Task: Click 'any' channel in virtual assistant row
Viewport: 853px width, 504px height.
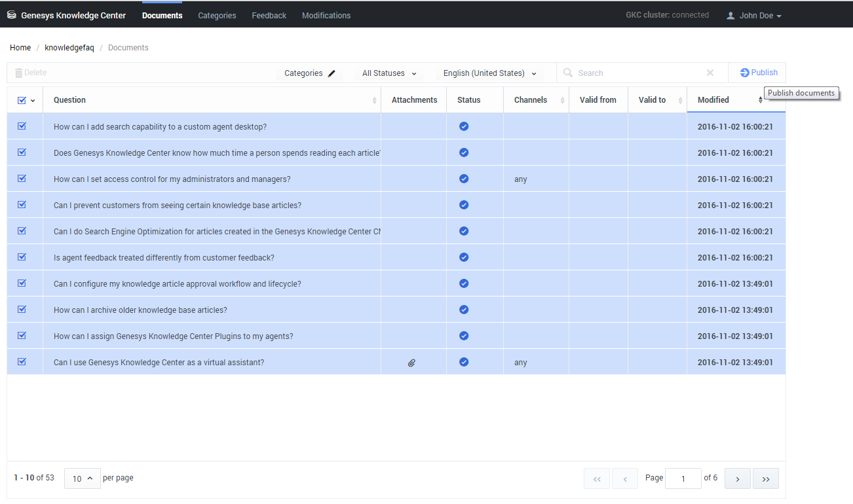Action: pyautogui.click(x=521, y=363)
